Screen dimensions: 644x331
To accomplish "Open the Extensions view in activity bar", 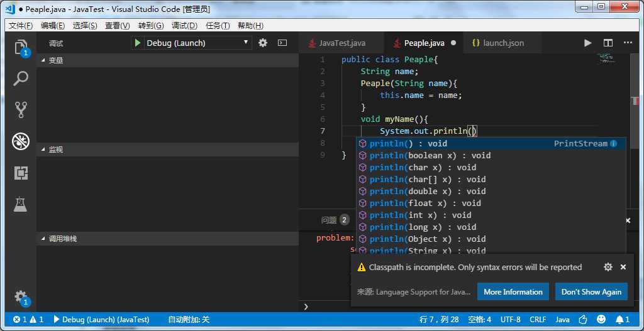I will coord(21,173).
